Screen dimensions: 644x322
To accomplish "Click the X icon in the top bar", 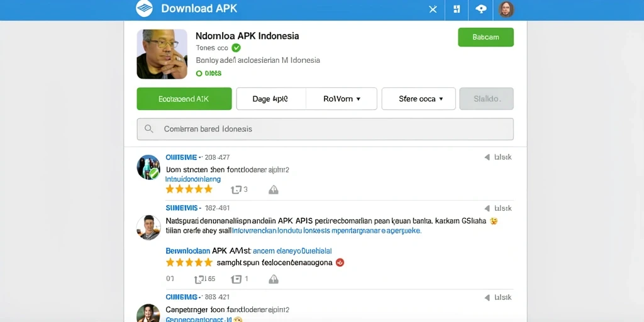I will click(433, 9).
